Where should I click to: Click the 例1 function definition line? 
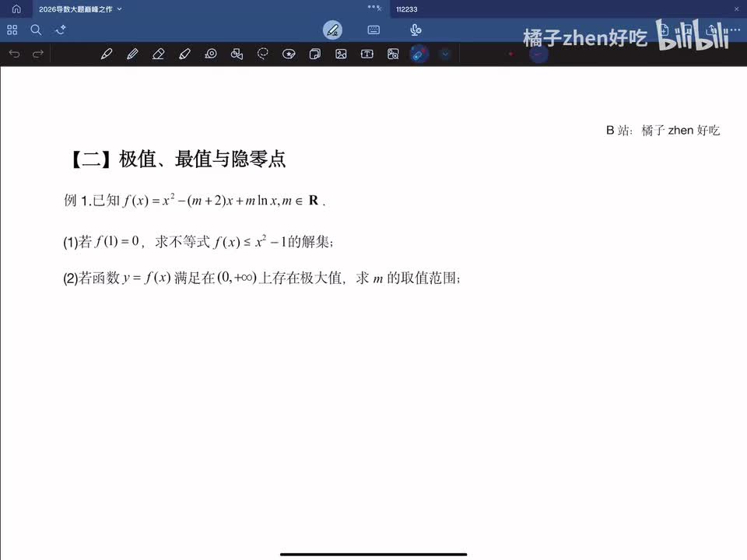pyautogui.click(x=195, y=200)
